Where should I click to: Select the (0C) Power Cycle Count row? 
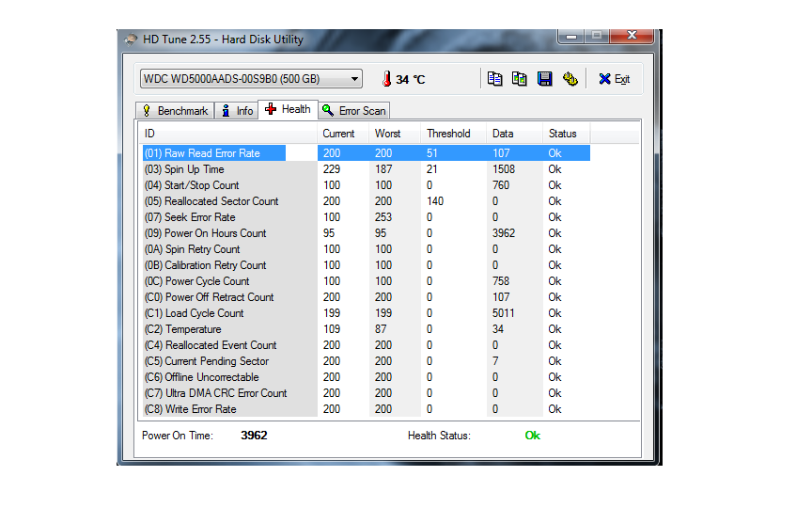click(x=367, y=281)
